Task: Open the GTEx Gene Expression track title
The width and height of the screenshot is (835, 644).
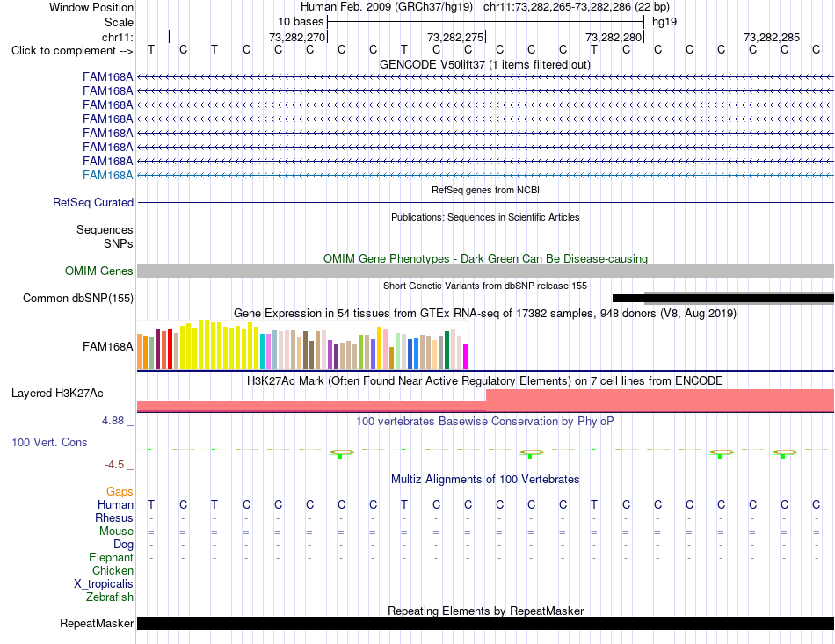Action: point(485,313)
